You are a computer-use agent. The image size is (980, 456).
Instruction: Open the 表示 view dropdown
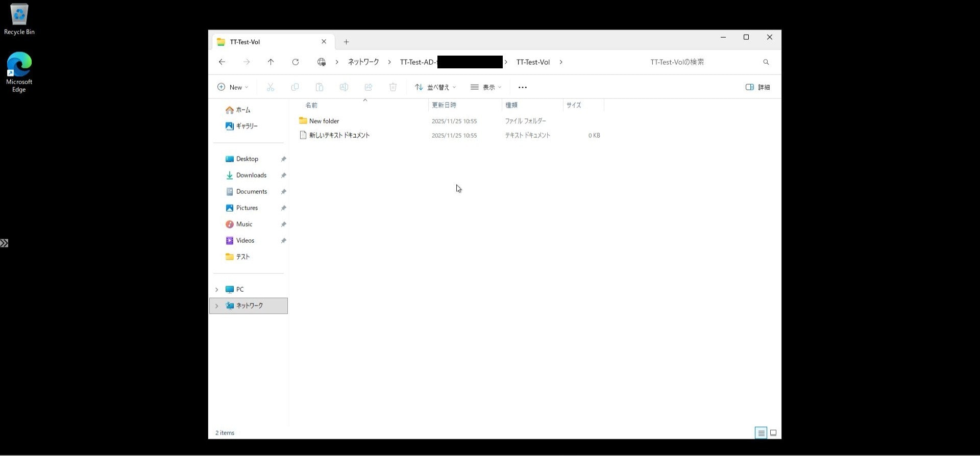pyautogui.click(x=486, y=87)
